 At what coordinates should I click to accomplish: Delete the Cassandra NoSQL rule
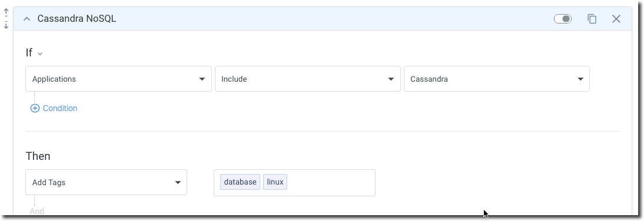[616, 19]
